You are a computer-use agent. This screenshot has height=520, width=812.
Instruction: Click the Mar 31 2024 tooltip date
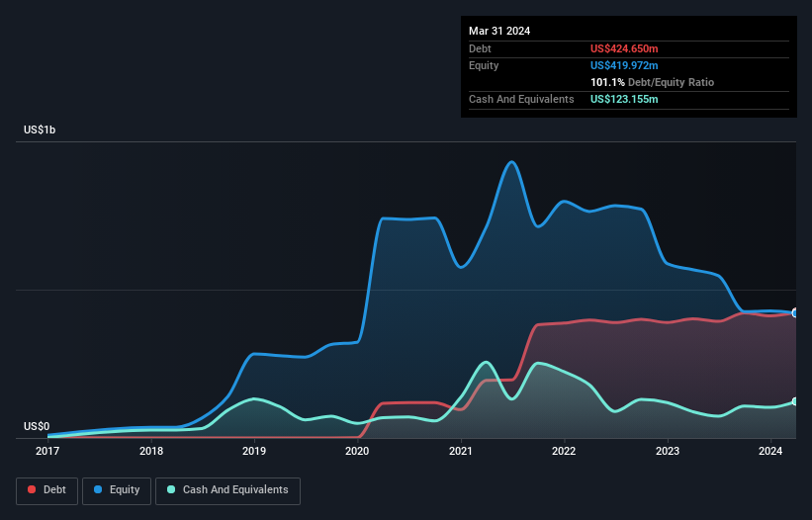499,31
